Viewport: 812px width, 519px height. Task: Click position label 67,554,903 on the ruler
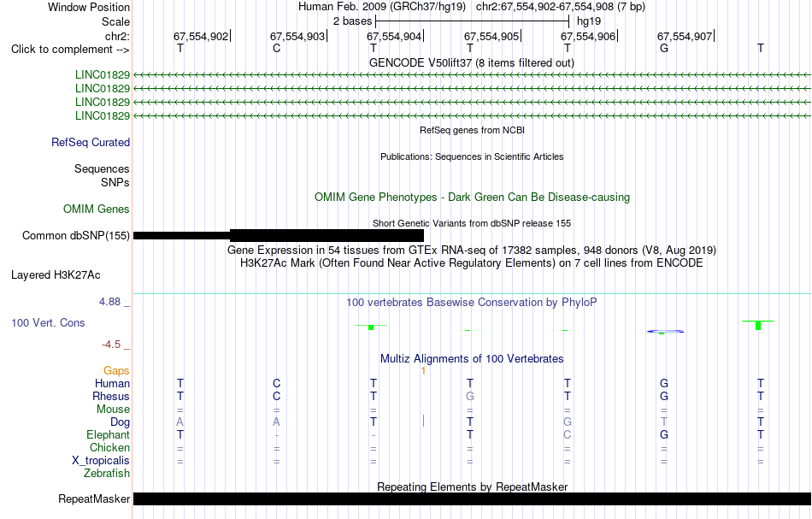(x=297, y=36)
